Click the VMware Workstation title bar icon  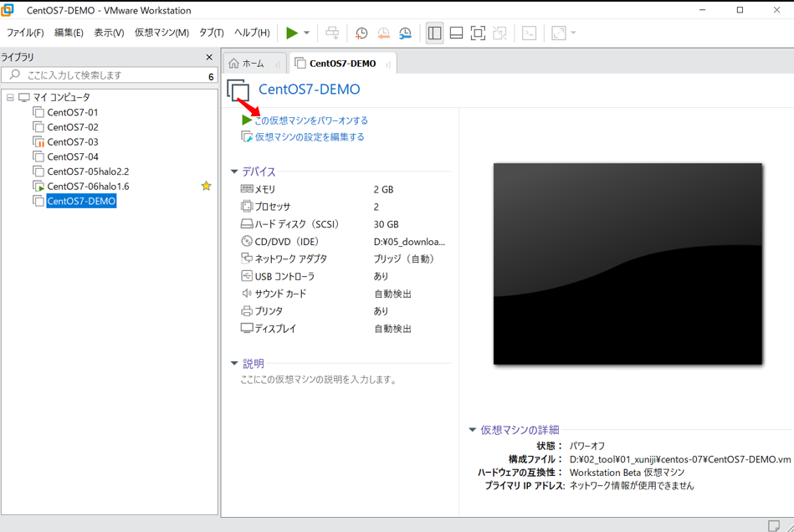pos(8,9)
